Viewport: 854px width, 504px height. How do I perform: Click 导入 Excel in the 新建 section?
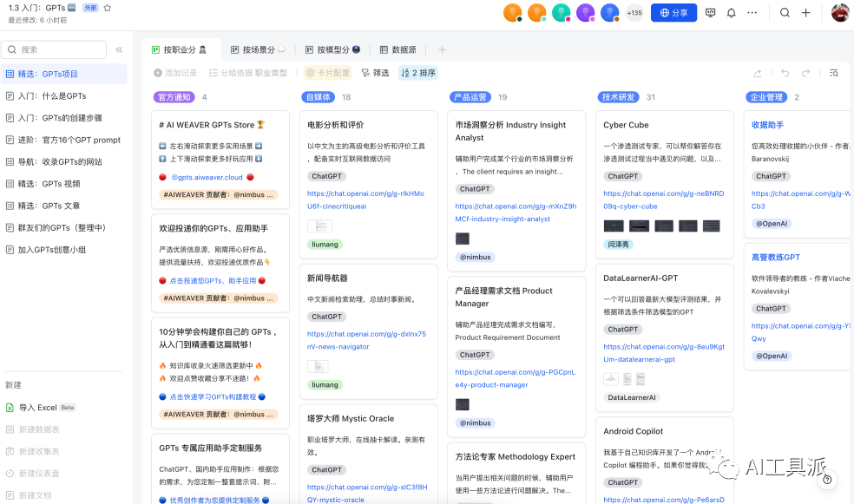tap(40, 408)
